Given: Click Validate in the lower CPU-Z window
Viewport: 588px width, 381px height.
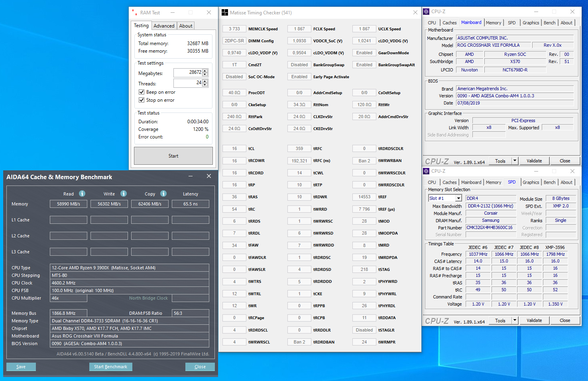Looking at the screenshot, I should point(534,320).
